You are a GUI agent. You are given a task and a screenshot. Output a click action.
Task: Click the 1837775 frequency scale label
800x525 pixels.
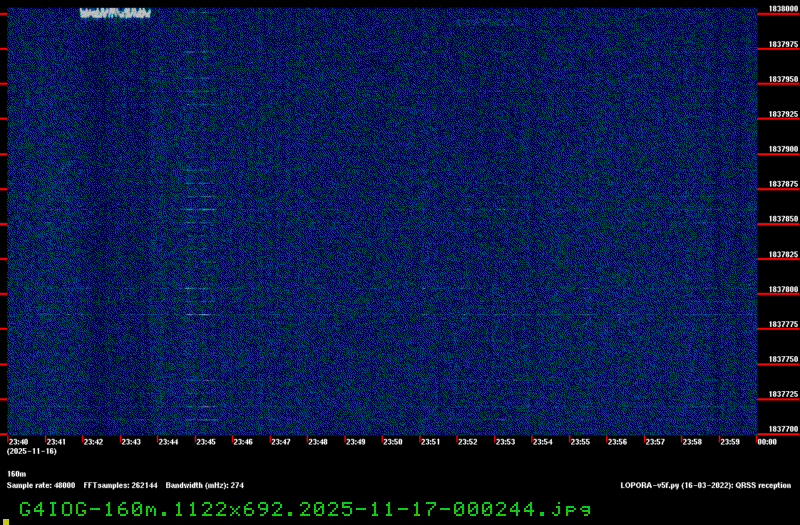click(x=782, y=324)
